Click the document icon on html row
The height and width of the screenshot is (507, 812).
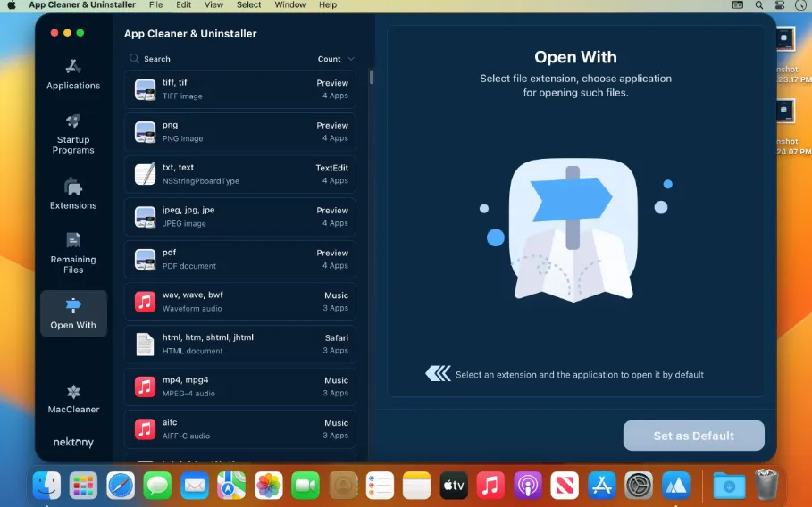pyautogui.click(x=145, y=344)
